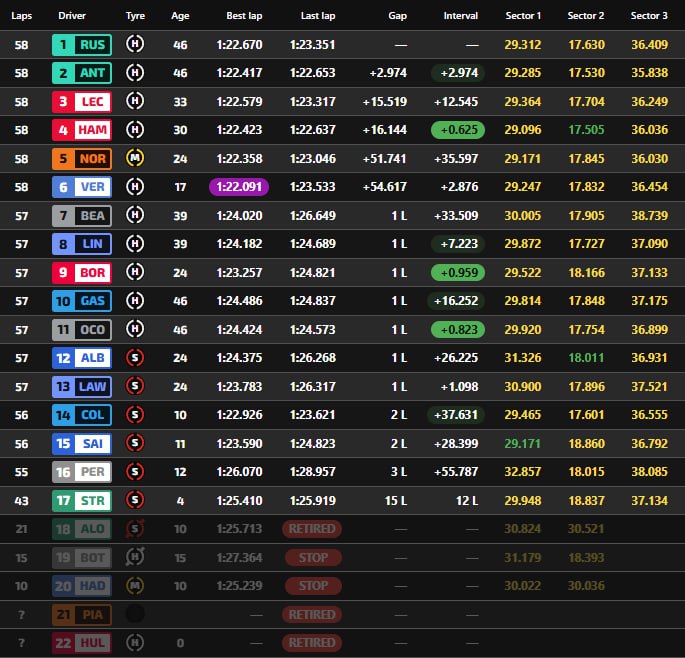Image resolution: width=685 pixels, height=658 pixels.
Task: Sort by the Sector 1 column header
Action: [x=523, y=16]
